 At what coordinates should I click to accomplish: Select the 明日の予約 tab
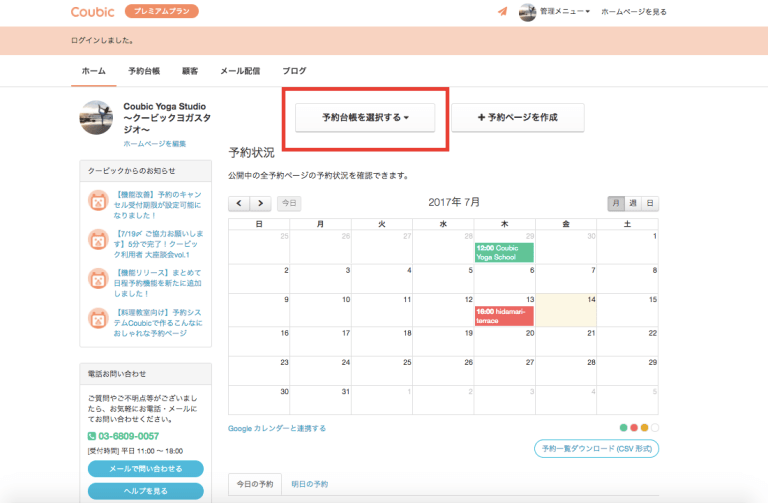click(310, 484)
